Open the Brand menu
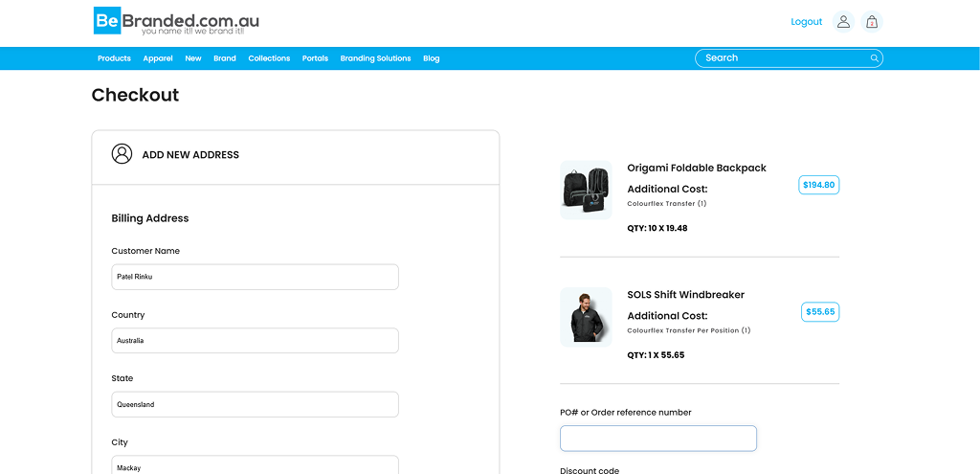 [x=225, y=58]
